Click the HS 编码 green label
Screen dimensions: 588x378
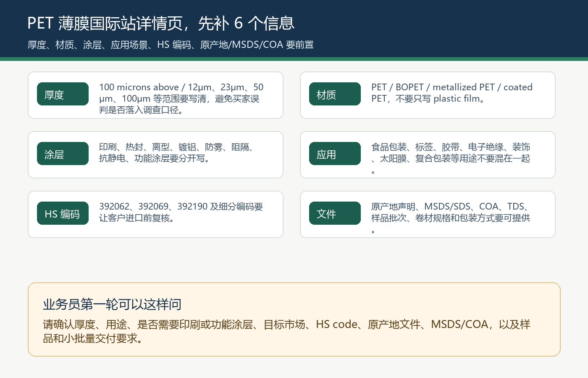(x=63, y=213)
